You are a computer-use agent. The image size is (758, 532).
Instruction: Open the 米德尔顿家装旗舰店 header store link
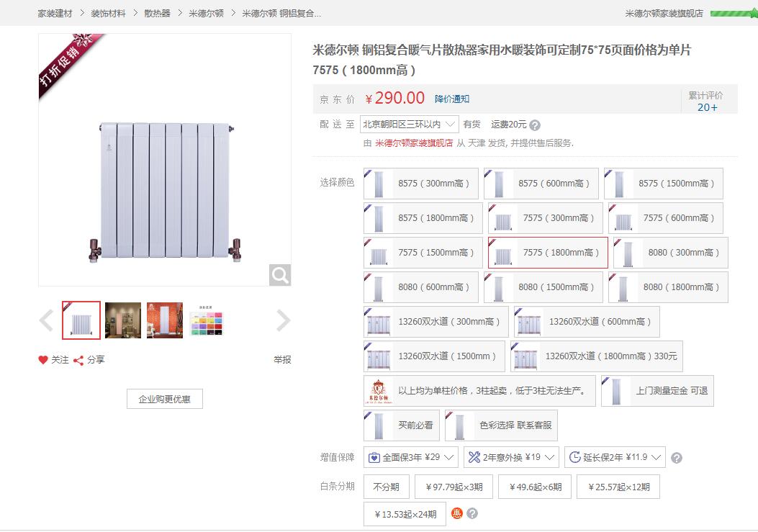pyautogui.click(x=664, y=14)
